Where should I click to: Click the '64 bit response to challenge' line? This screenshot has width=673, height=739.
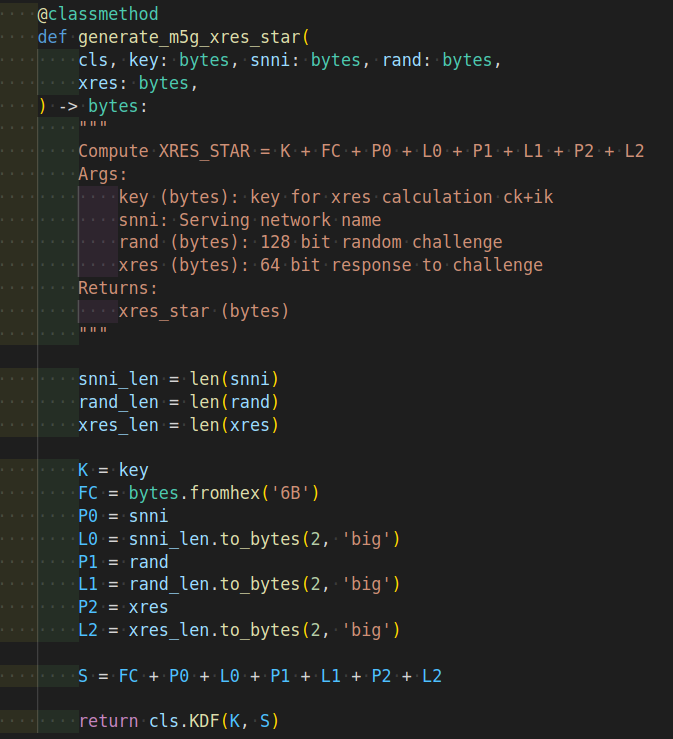click(x=331, y=265)
